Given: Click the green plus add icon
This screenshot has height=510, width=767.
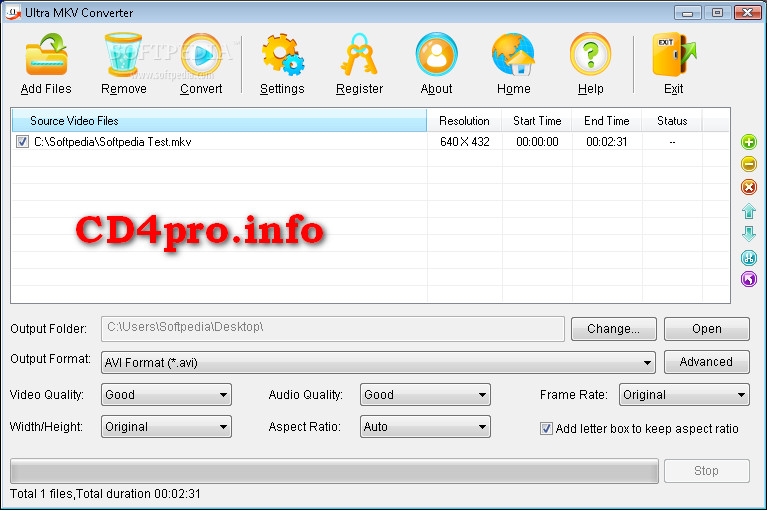Looking at the screenshot, I should [748, 142].
